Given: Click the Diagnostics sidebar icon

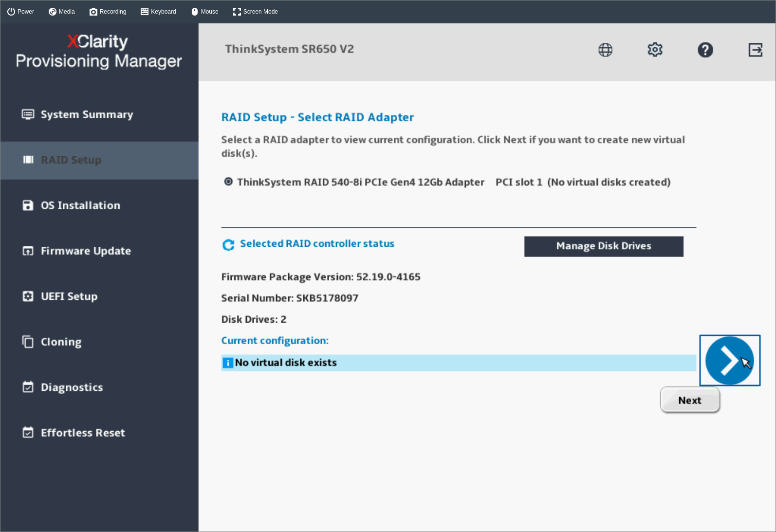Looking at the screenshot, I should (x=28, y=387).
